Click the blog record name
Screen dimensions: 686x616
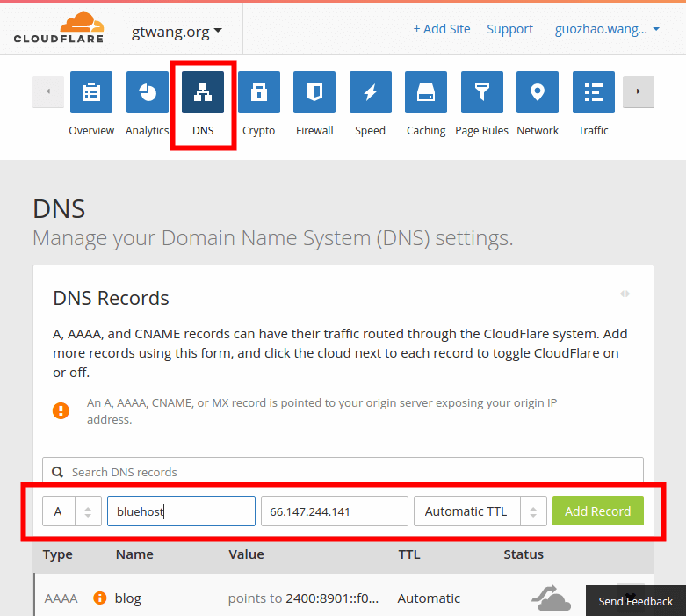point(127,598)
